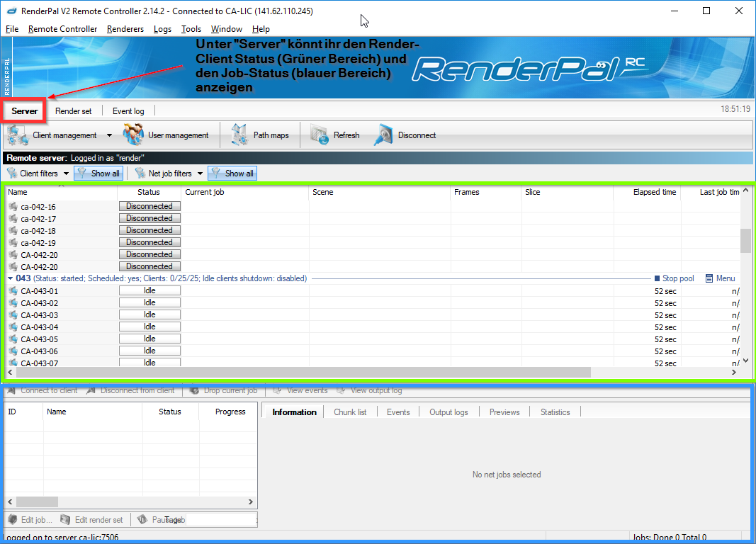756x544 pixels.
Task: Open the Menu for pool 043
Action: tap(709, 279)
